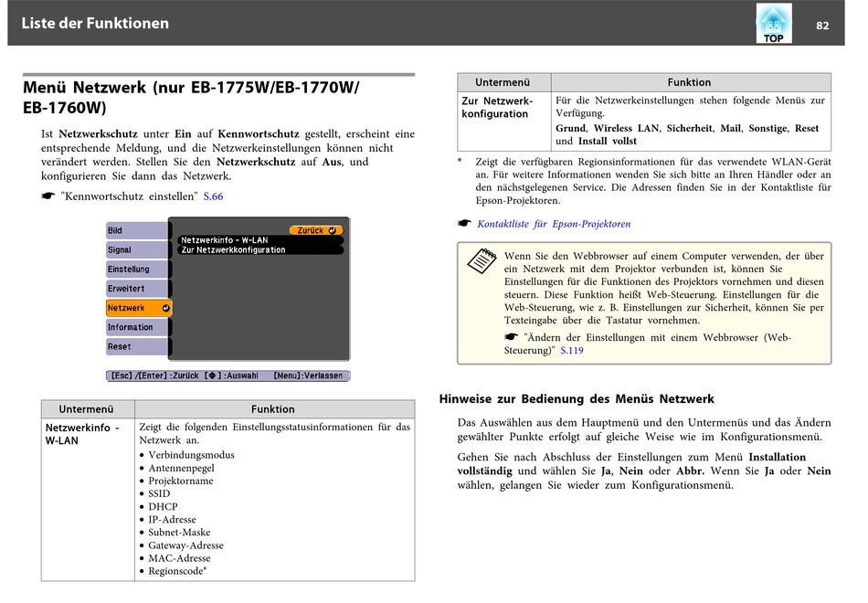Click the MAC-Adresse list item

click(x=179, y=558)
